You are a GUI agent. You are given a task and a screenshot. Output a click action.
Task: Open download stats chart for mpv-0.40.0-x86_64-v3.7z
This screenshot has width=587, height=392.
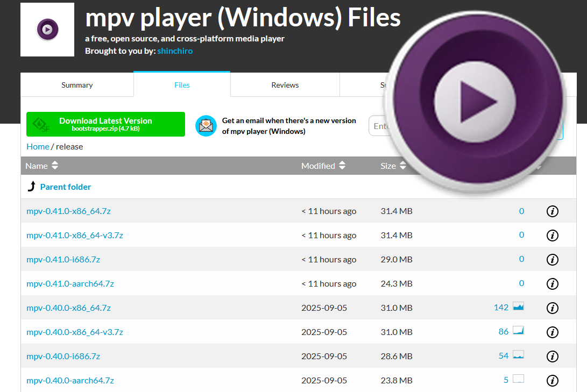click(519, 330)
